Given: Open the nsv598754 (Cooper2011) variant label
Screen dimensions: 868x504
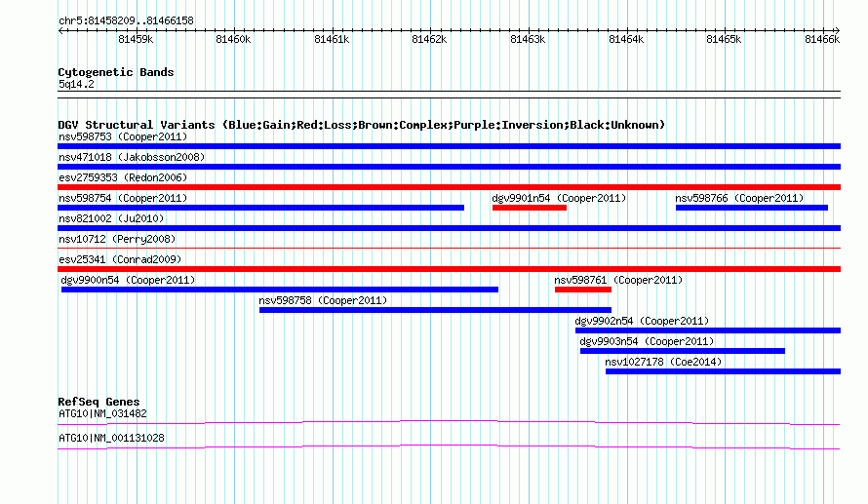Looking at the screenshot, I should [x=123, y=198].
